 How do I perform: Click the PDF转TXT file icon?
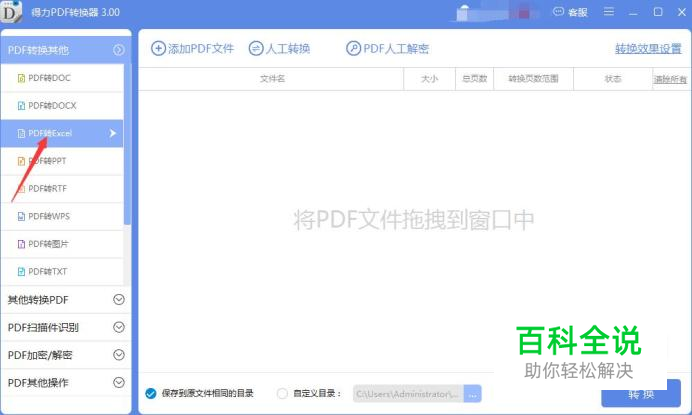pyautogui.click(x=21, y=272)
